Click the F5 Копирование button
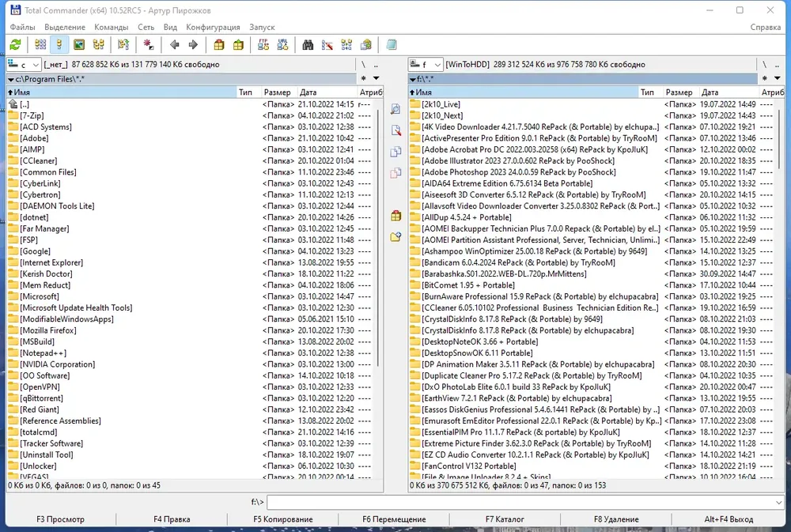 pyautogui.click(x=283, y=519)
